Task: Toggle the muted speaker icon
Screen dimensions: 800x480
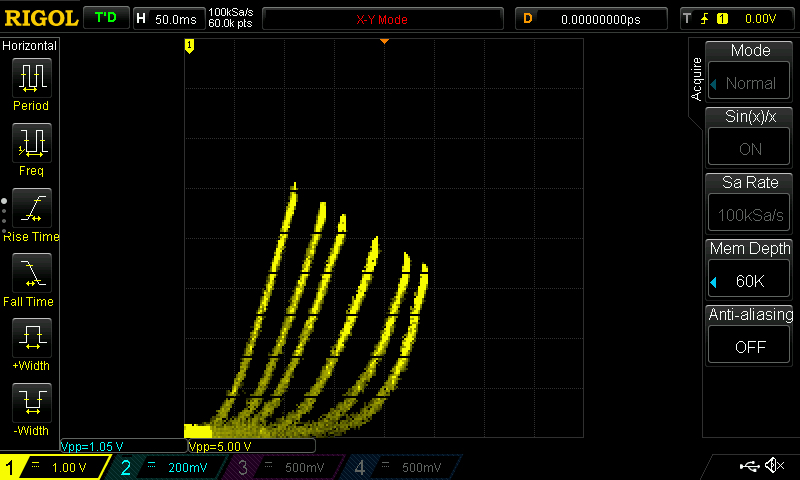Action: [x=774, y=465]
